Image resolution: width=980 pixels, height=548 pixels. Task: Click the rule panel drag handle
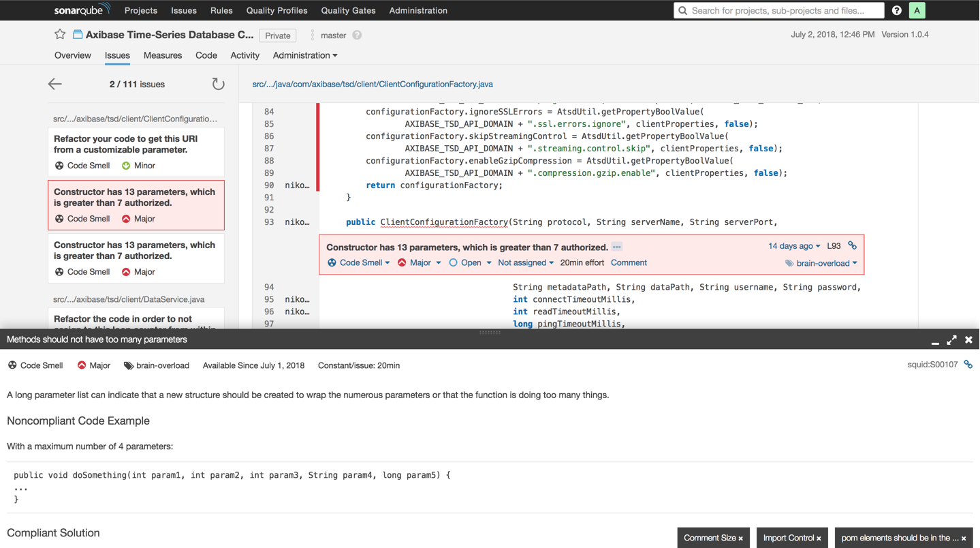[490, 332]
